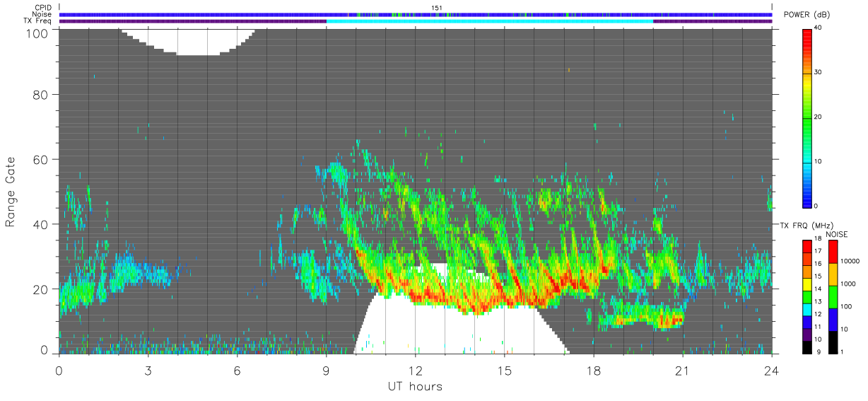Click the cyan segment of TX Freq strip
Viewport: 868px width, 401px height.
[490, 21]
